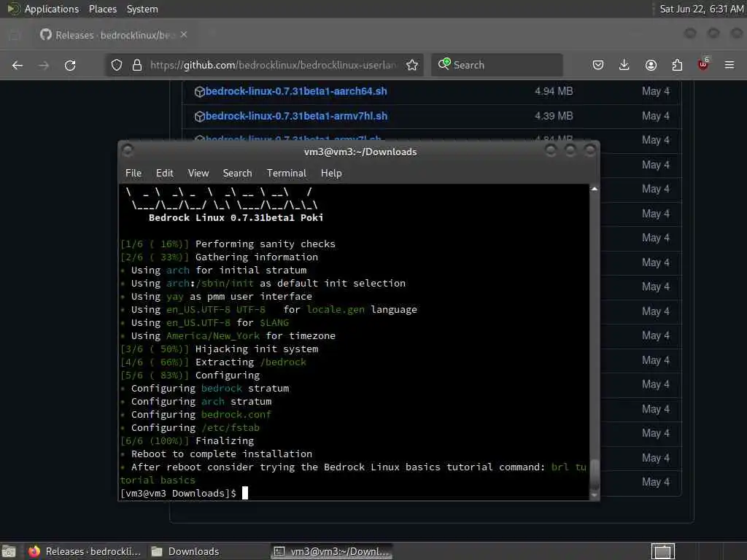Switch to Releases bedrockli... taskbar window
The height and width of the screenshot is (560, 747).
[85, 551]
